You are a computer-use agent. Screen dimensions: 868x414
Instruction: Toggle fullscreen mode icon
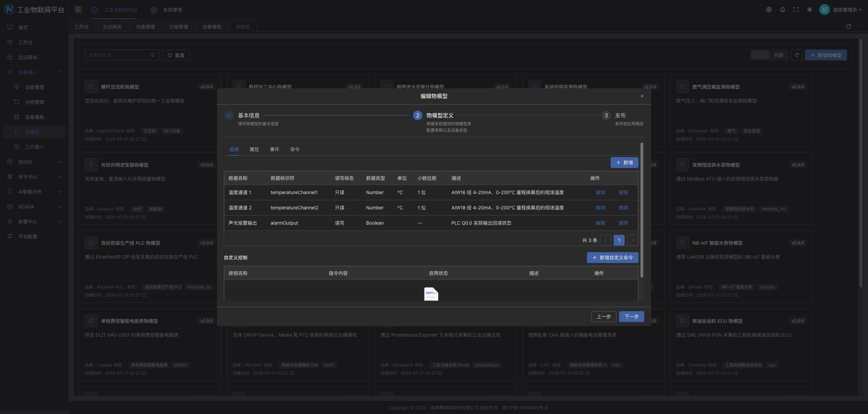coord(796,10)
